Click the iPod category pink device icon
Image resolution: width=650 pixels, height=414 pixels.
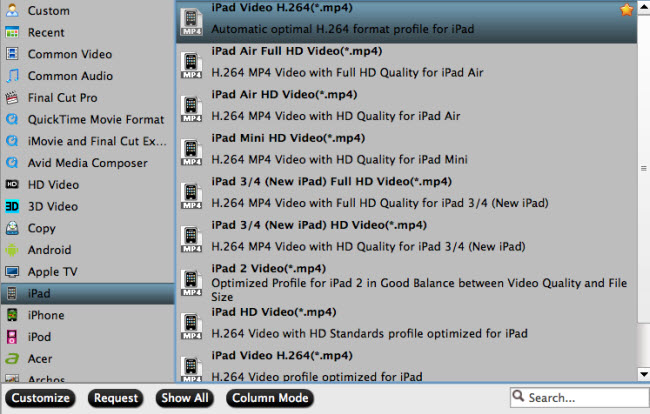tap(12, 337)
